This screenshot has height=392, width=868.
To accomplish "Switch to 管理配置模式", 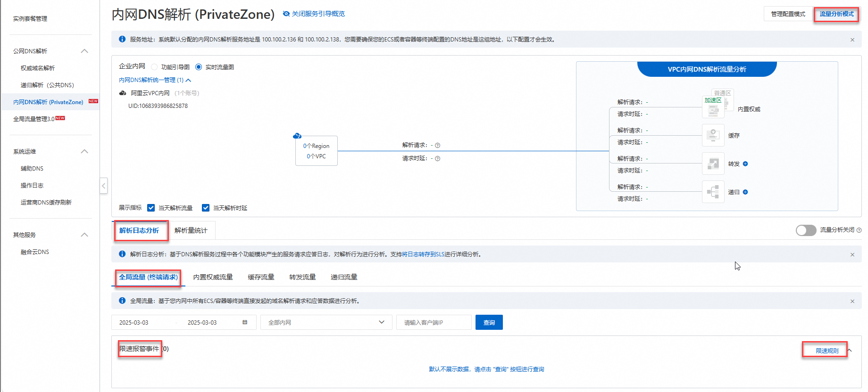I will [x=788, y=14].
